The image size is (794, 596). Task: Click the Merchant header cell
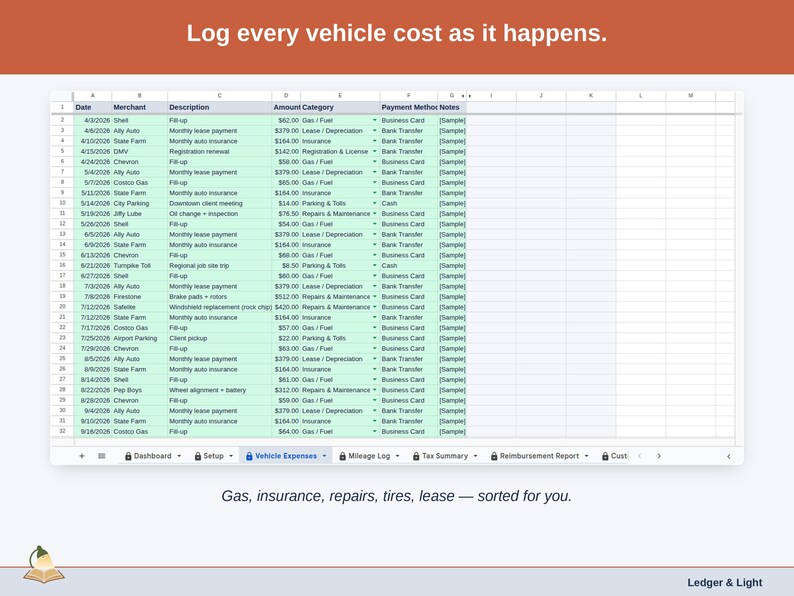(x=139, y=107)
